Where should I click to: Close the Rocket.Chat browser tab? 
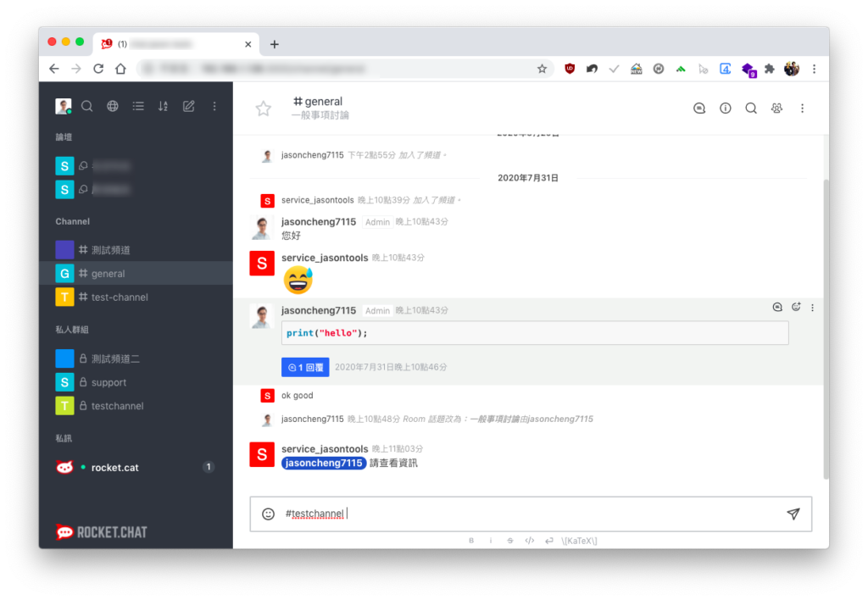click(x=248, y=44)
